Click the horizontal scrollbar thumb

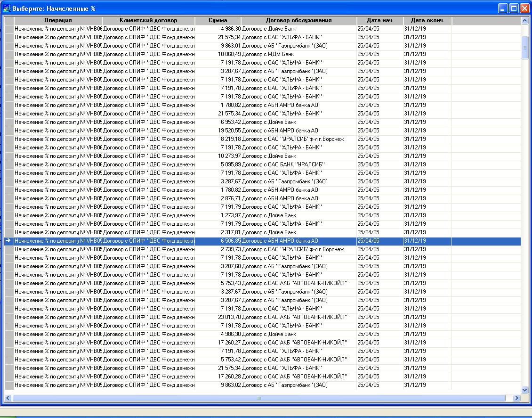click(x=258, y=398)
